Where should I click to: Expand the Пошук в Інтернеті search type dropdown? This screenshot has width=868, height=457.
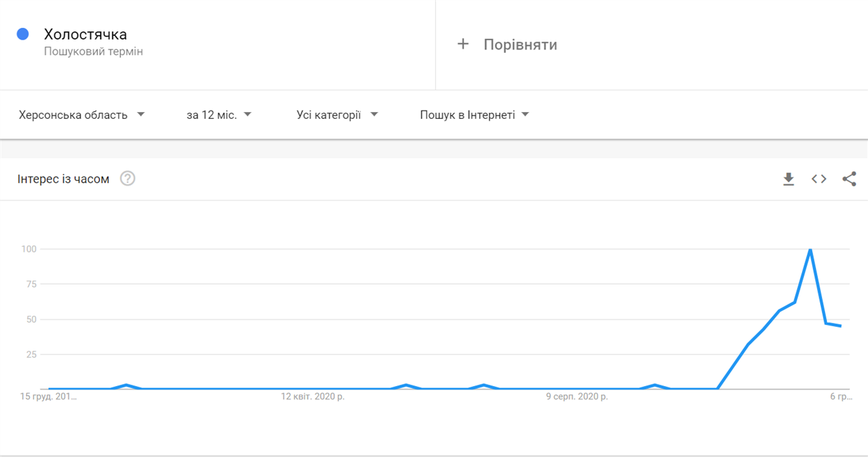click(x=475, y=115)
